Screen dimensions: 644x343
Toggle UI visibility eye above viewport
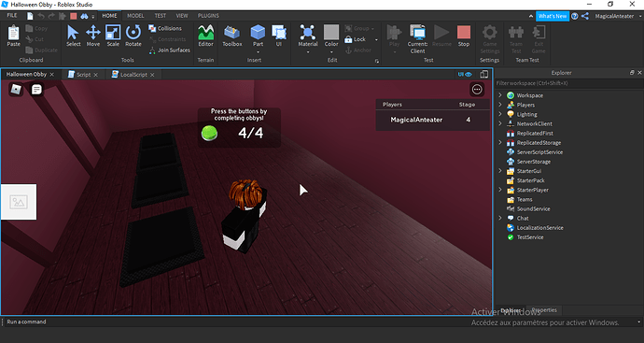pyautogui.click(x=465, y=75)
